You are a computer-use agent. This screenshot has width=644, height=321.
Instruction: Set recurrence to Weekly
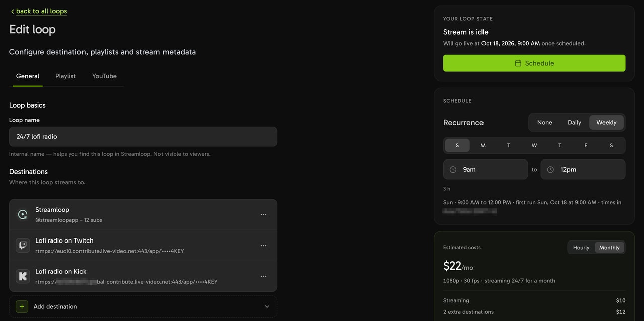(x=606, y=122)
